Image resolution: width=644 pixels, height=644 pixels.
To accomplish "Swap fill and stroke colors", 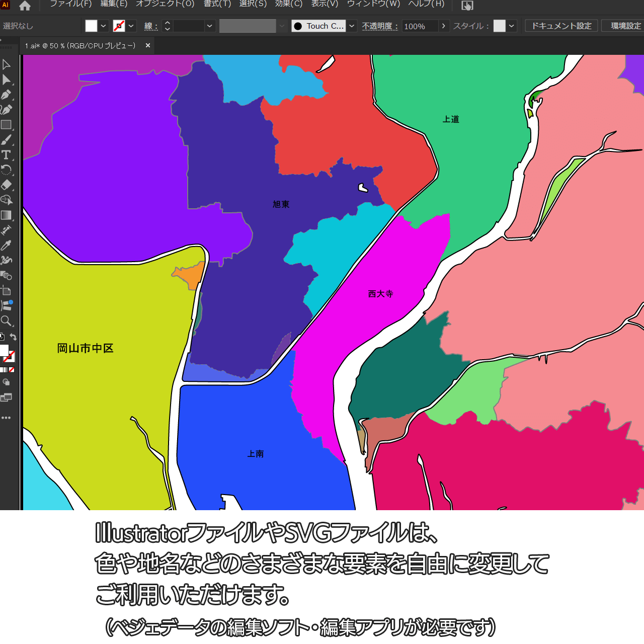I will point(14,337).
